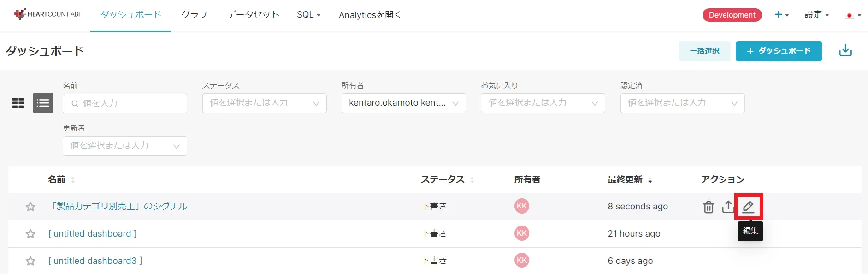Switch to list view
868x274 pixels.
click(x=43, y=103)
